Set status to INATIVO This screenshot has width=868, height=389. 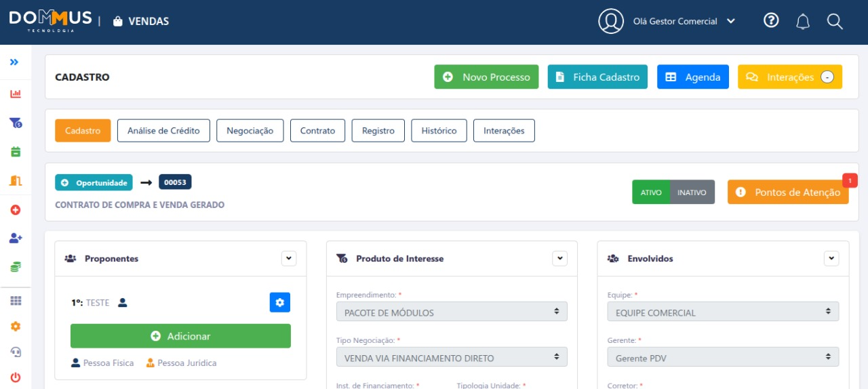tap(692, 192)
